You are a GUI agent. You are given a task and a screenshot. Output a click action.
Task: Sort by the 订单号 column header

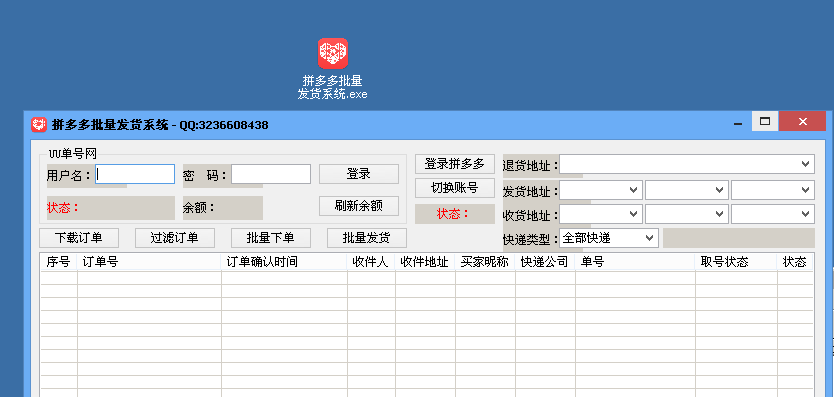pyautogui.click(x=149, y=262)
